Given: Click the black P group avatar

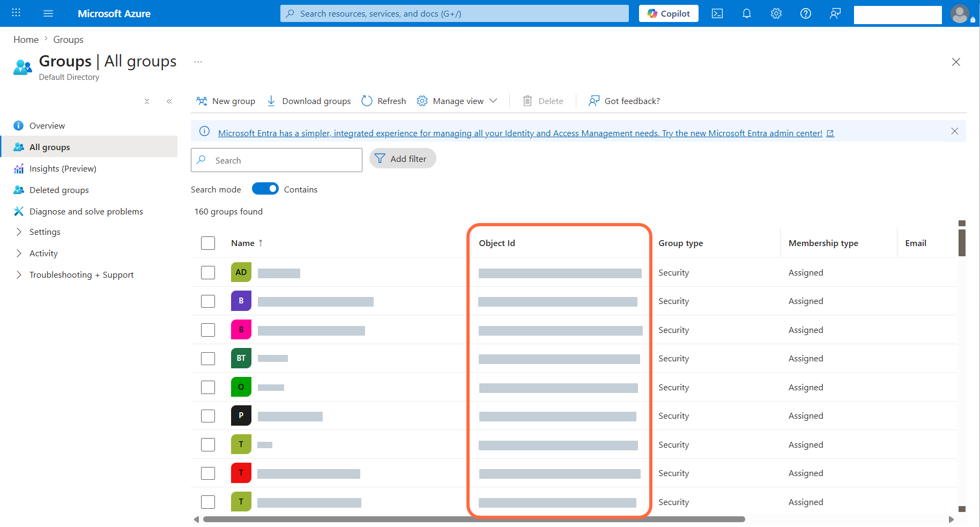Looking at the screenshot, I should click(x=241, y=415).
